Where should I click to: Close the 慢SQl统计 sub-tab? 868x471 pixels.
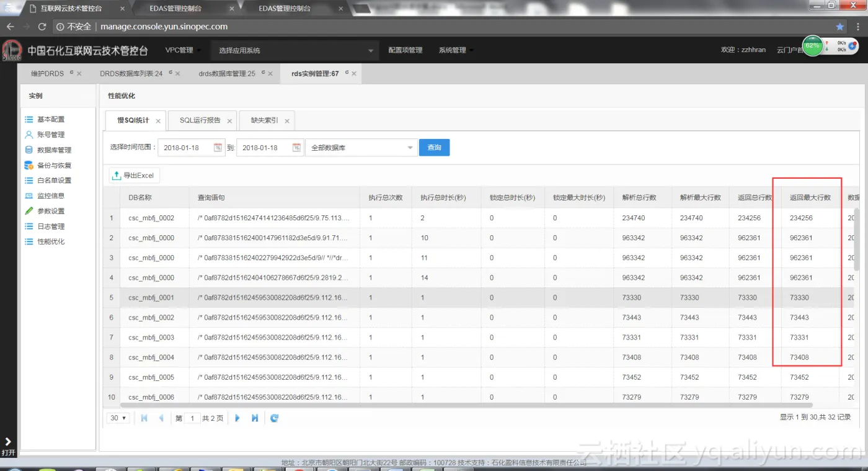point(158,121)
